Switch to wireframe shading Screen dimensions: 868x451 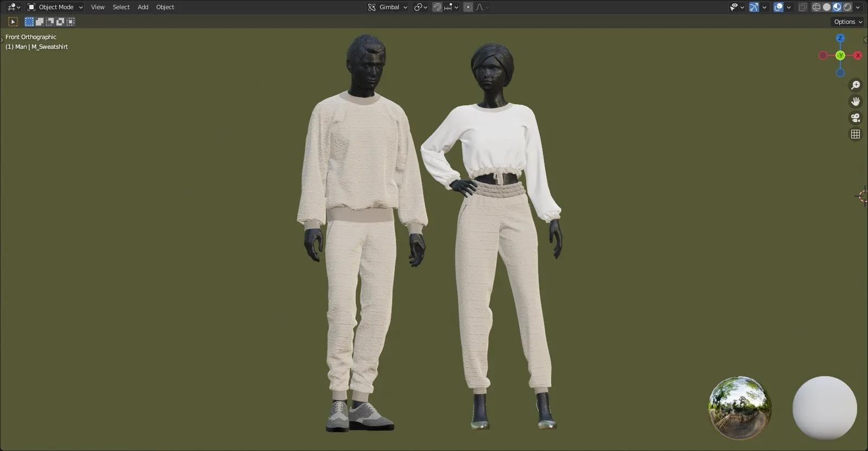coord(816,7)
